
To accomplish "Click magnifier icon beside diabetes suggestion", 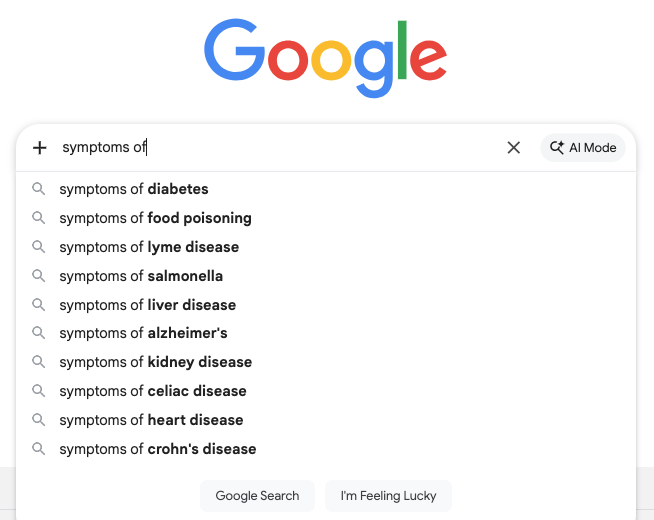I will (x=39, y=189).
